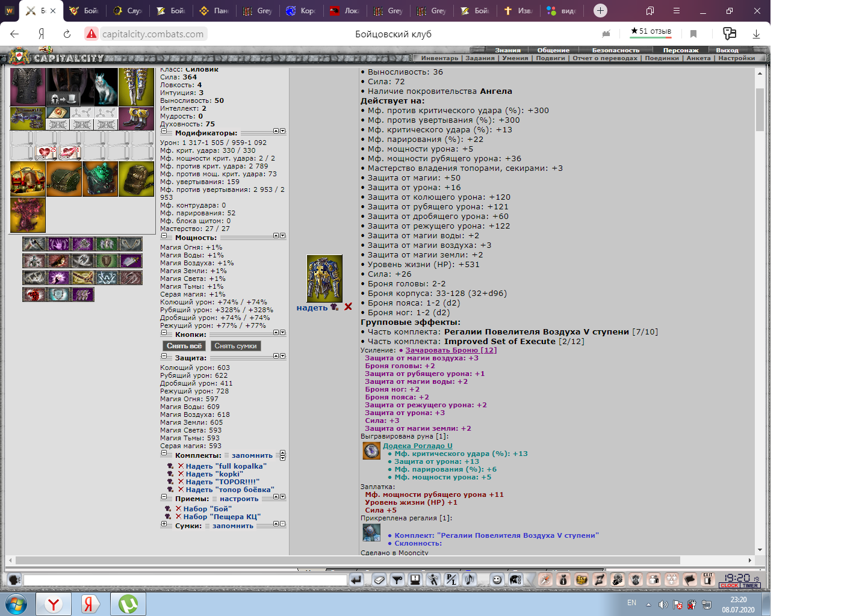Viewport: 862px width, 616px height.
Task: Collapse the Кнопки section
Action: pos(164,333)
